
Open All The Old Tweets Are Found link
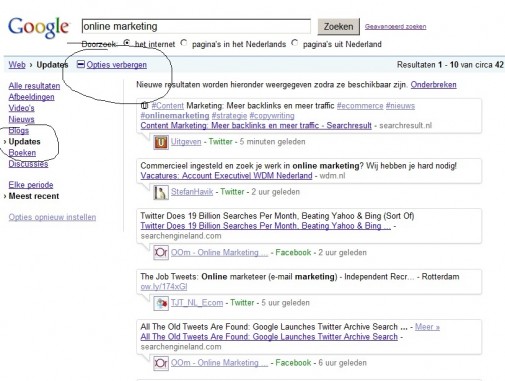click(269, 337)
